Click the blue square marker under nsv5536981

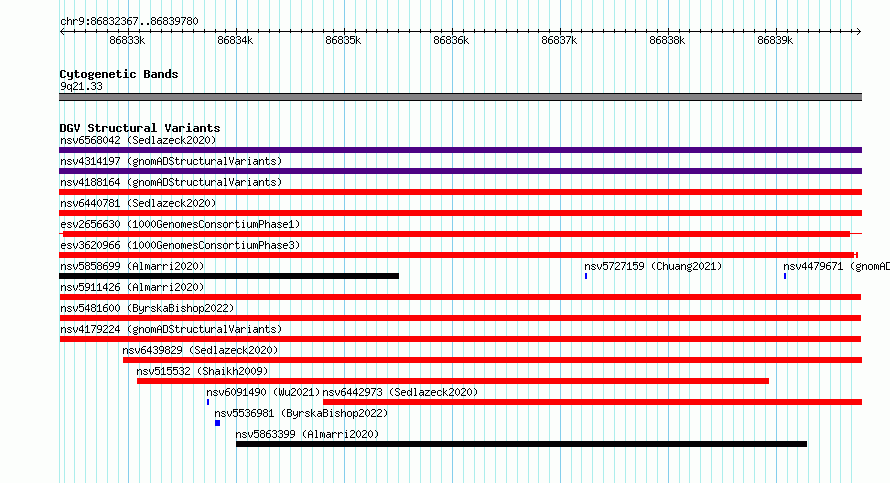[217, 423]
